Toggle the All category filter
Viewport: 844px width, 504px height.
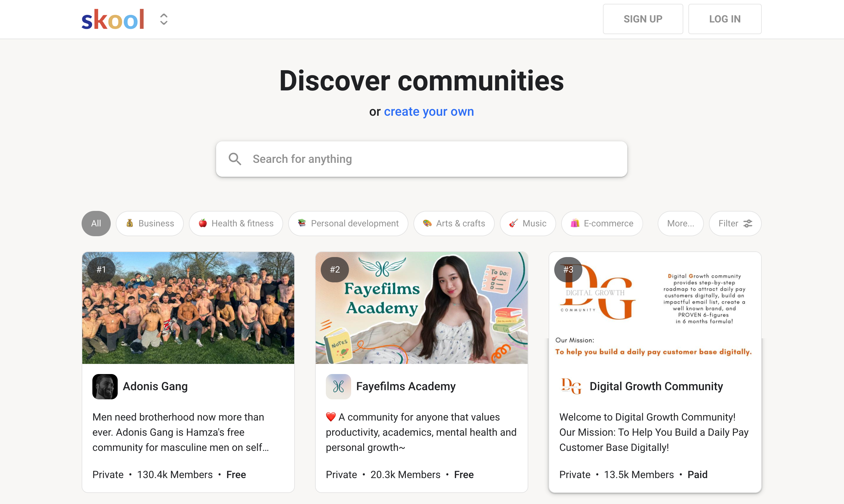(x=96, y=224)
